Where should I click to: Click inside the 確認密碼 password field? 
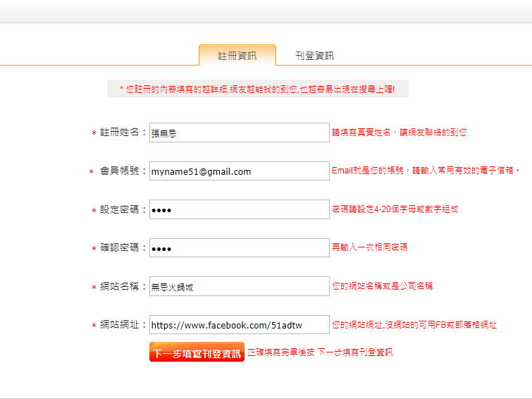239,247
